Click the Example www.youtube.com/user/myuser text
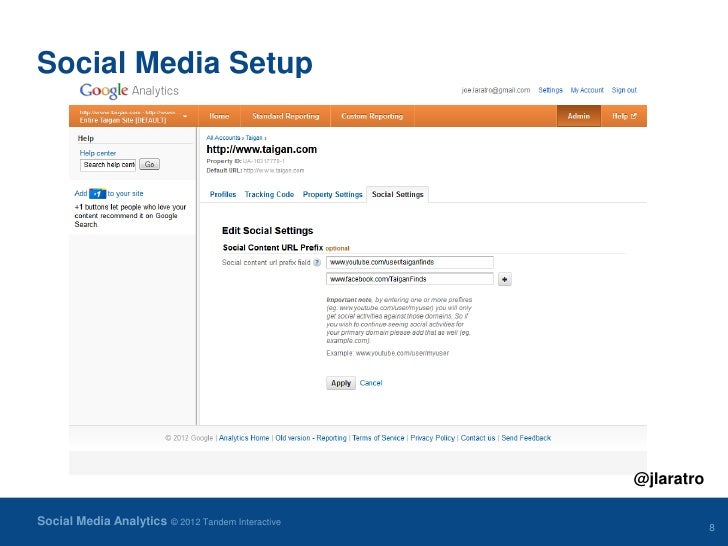This screenshot has height=546, width=728. pos(388,353)
